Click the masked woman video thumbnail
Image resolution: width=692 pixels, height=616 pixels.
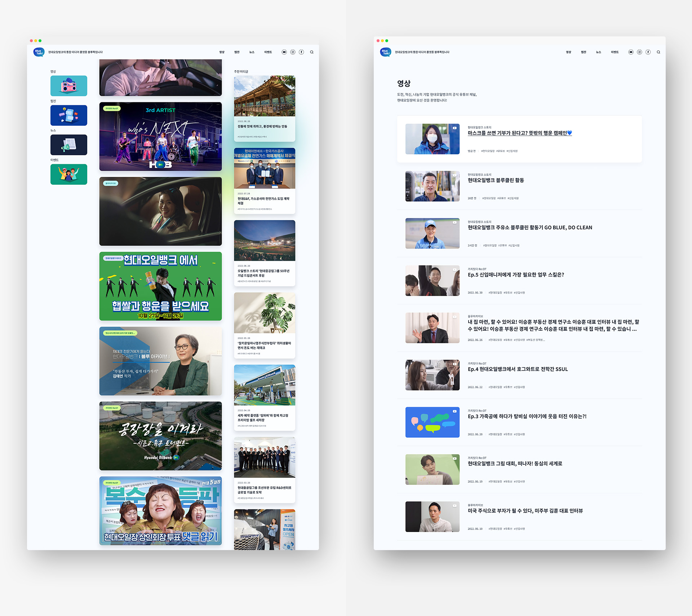click(432, 139)
